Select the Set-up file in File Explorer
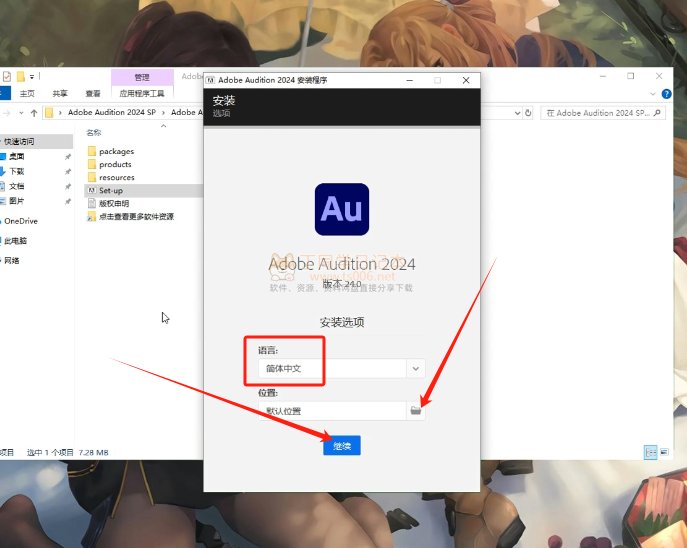The height and width of the screenshot is (548, 687). click(x=111, y=191)
